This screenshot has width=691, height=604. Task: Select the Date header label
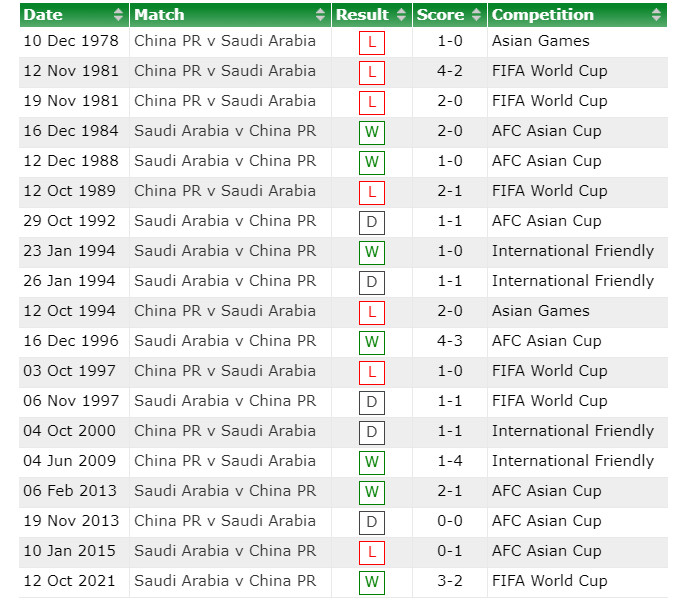tap(43, 15)
